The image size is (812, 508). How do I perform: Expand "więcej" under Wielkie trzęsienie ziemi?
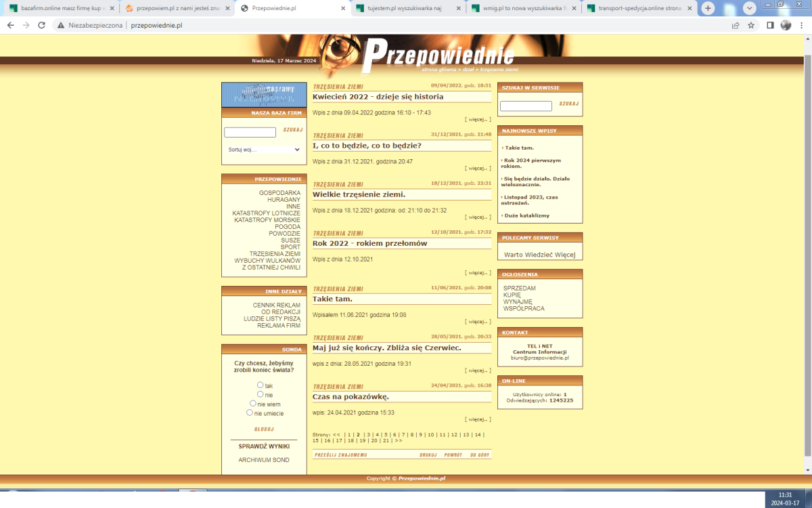coord(478,217)
